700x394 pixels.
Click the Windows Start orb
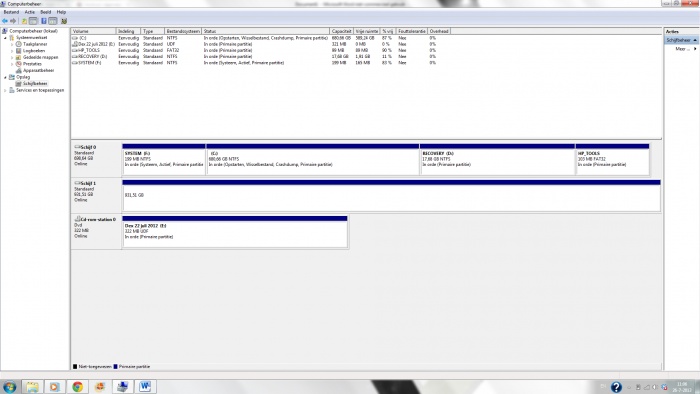[9, 386]
